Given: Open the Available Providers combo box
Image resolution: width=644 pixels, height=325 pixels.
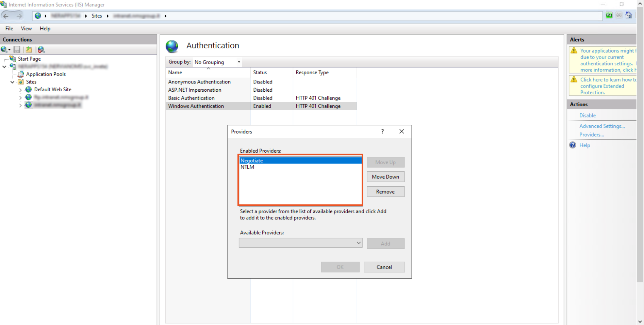Looking at the screenshot, I should tap(300, 243).
